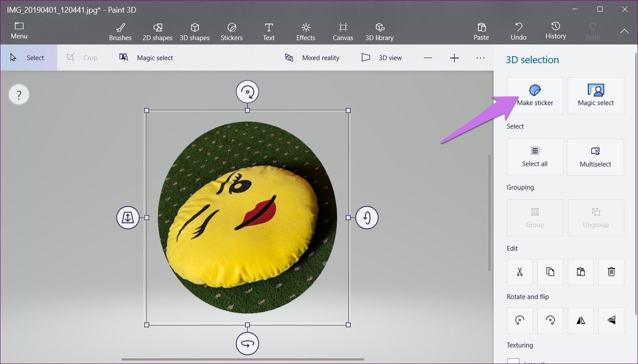The width and height of the screenshot is (638, 364).
Task: Select the Text tool
Action: click(269, 32)
